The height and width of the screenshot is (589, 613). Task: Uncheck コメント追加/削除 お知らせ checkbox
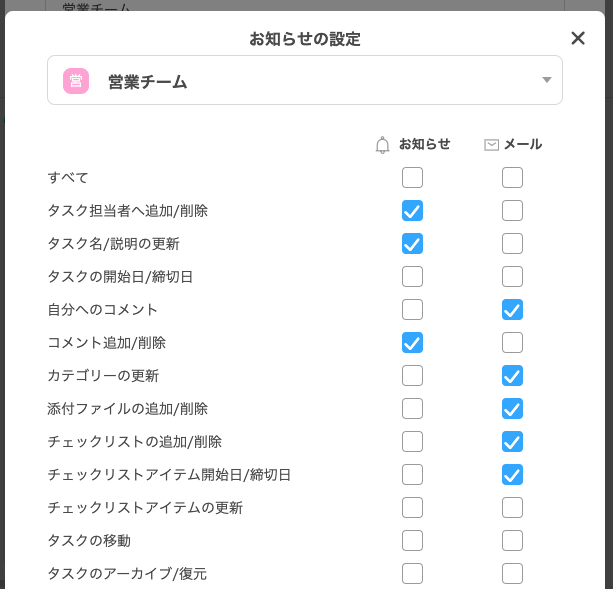(412, 342)
